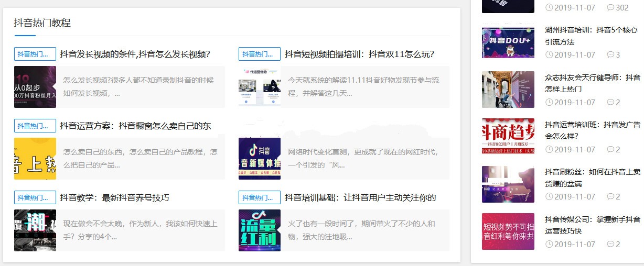Open sidebar article 湖州抖音培训:抖音5个核心引流方法
Image resolution: width=644 pixels, height=266 pixels.
592,36
